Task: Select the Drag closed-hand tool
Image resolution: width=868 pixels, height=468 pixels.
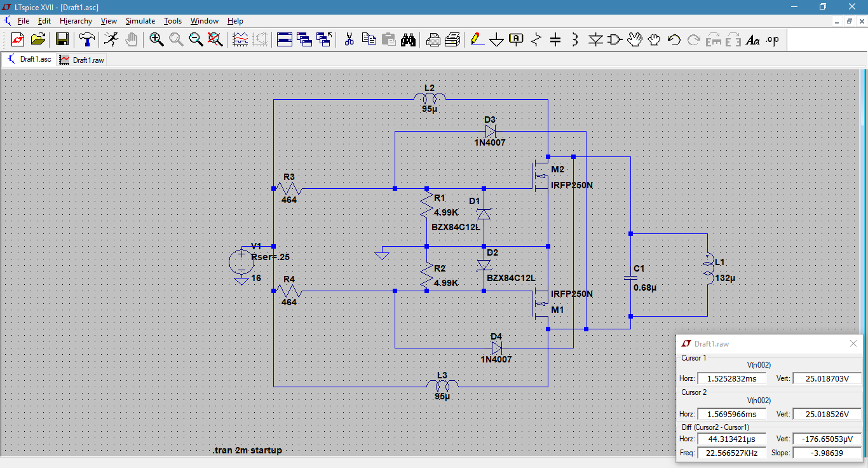Action: [654, 39]
